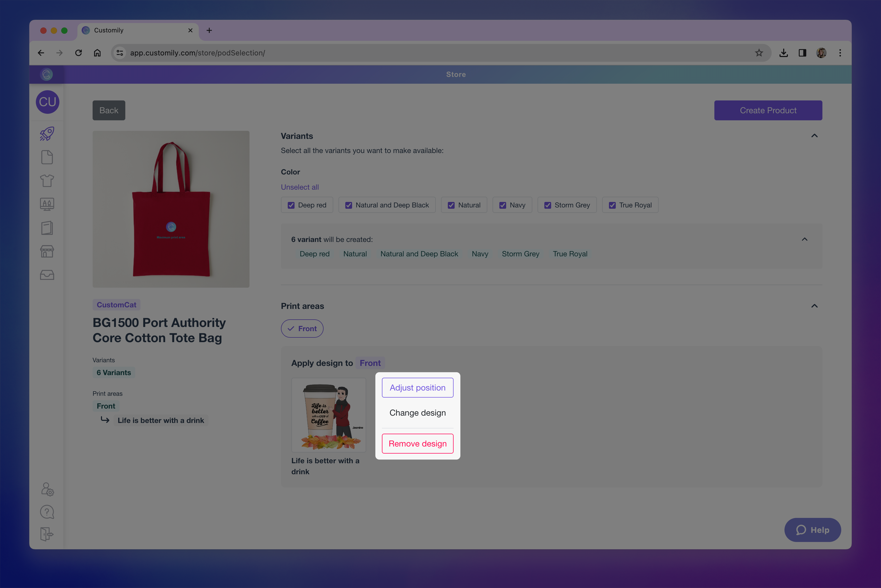Collapse the 6 variant summary box

point(805,239)
